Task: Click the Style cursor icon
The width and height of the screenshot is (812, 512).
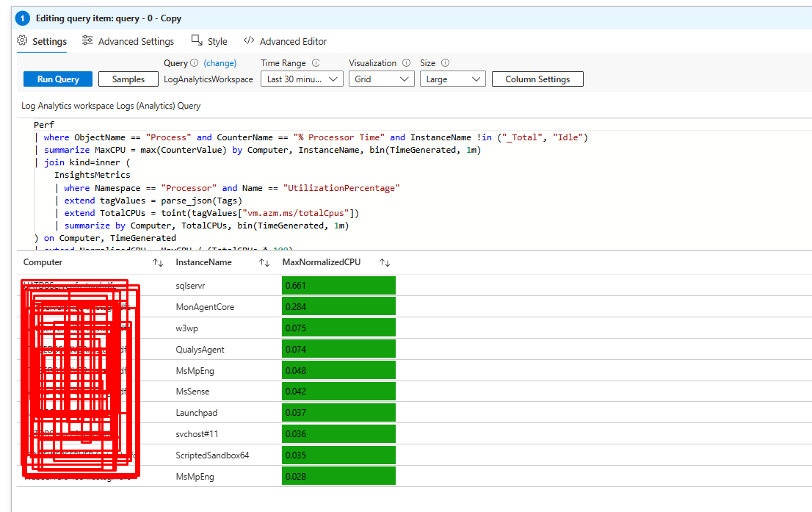Action: (x=197, y=40)
